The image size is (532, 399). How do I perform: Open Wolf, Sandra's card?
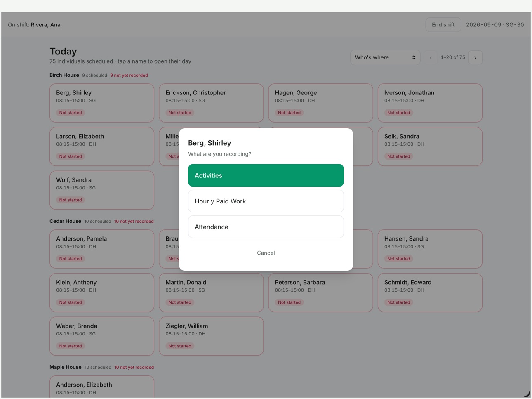click(x=102, y=190)
